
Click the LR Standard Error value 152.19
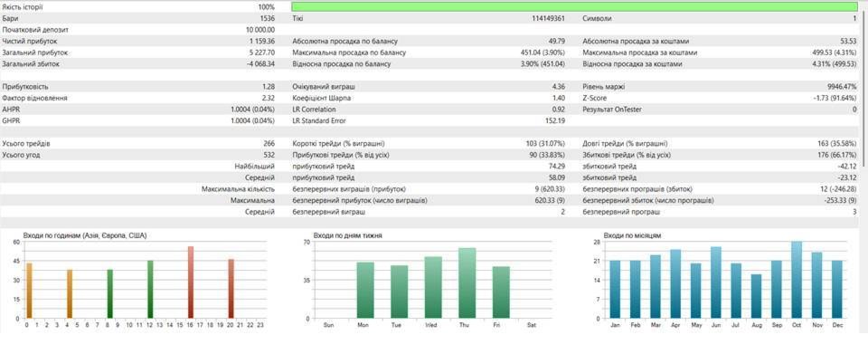(x=554, y=120)
